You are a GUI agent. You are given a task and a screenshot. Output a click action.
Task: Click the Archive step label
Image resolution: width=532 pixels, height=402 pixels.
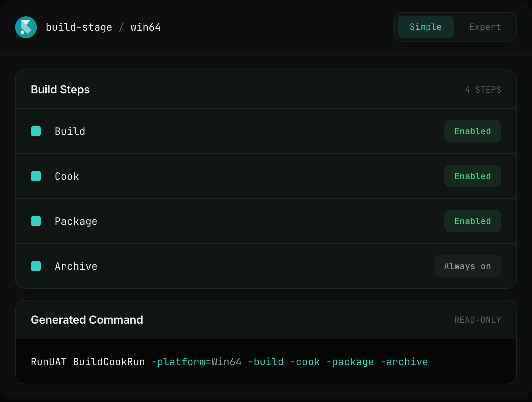pos(76,266)
